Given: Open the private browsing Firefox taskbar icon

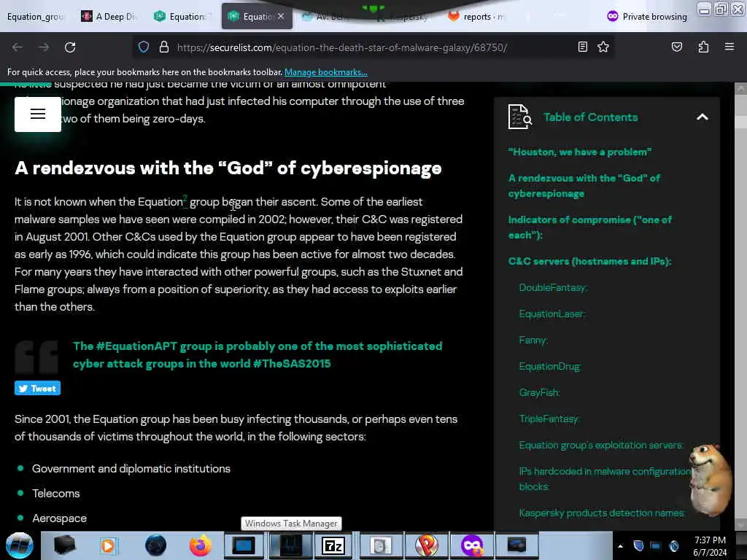Looking at the screenshot, I should [x=472, y=545].
